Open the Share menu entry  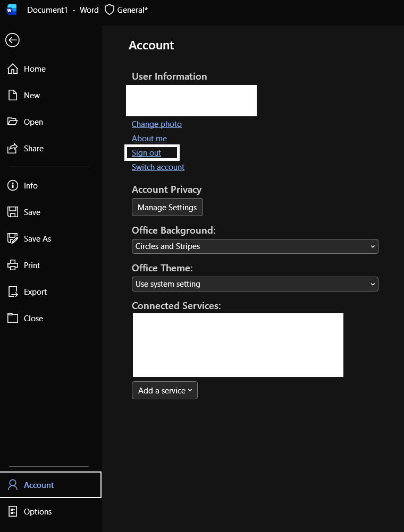tap(50, 148)
